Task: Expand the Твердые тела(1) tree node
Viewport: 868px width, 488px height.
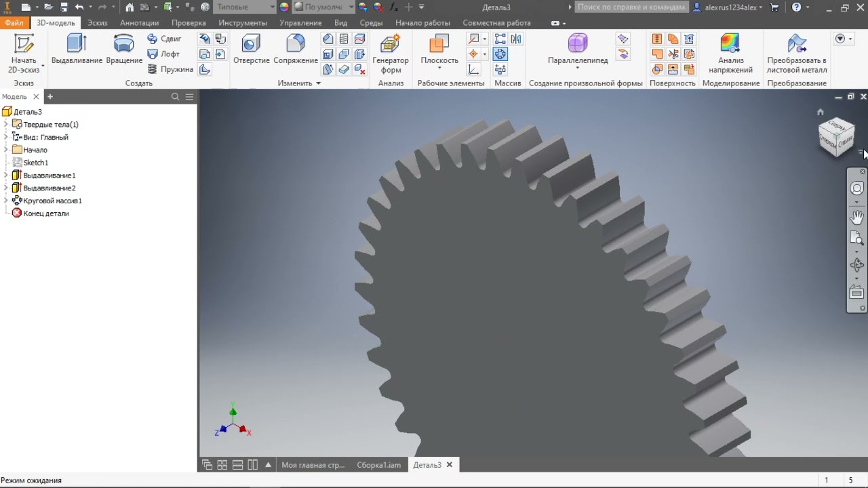Action: [6, 125]
